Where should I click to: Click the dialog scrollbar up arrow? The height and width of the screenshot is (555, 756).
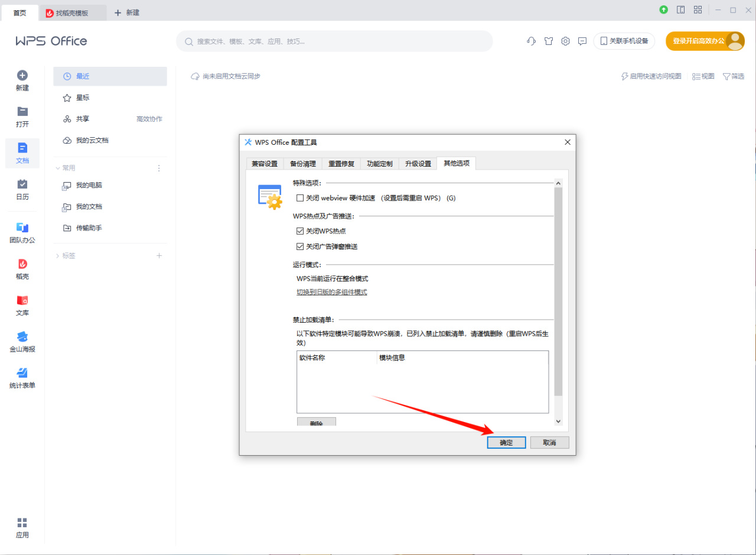[x=558, y=183]
